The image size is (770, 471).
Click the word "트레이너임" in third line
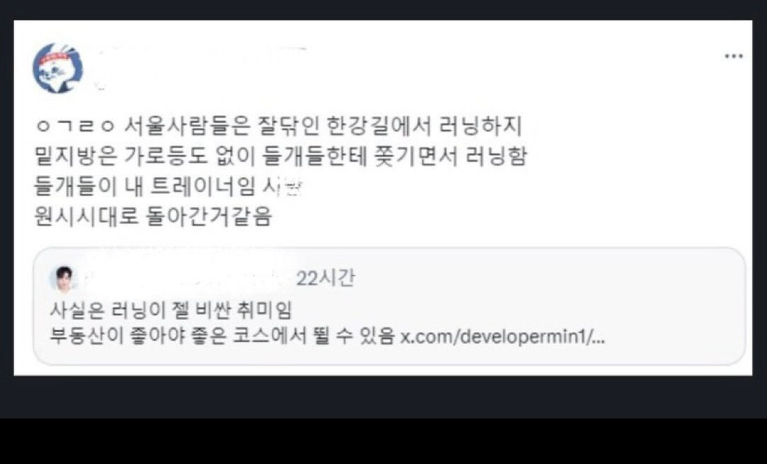(202, 187)
